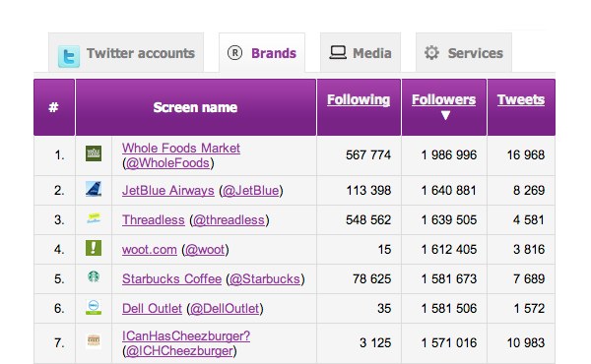Open the Whole Foods Market link
Image resolution: width=591 pixels, height=364 pixels.
pos(181,148)
